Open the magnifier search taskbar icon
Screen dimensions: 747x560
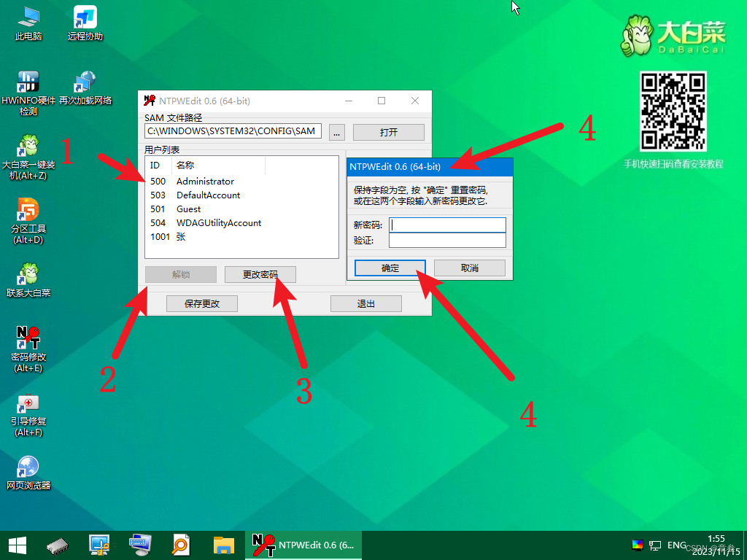click(181, 545)
